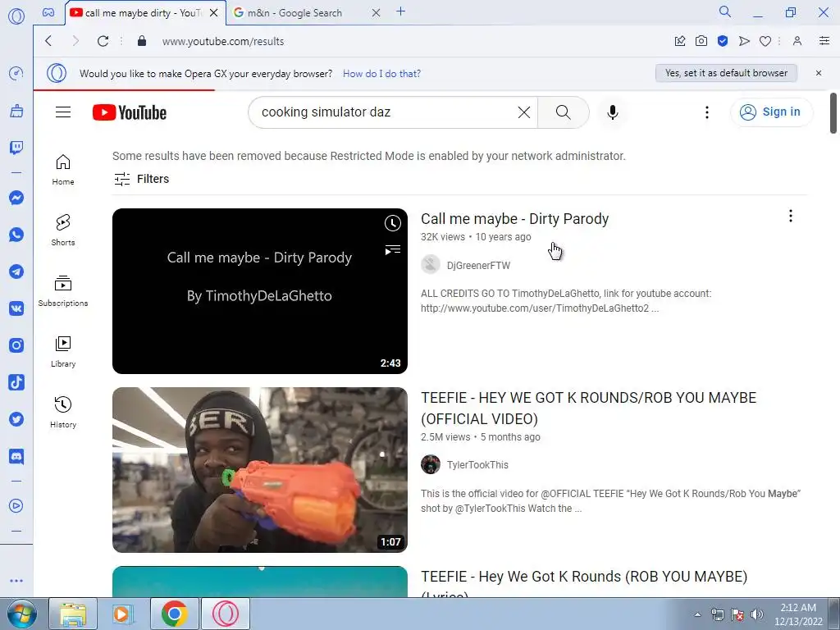Open TikTok in the sidebar

pyautogui.click(x=16, y=382)
